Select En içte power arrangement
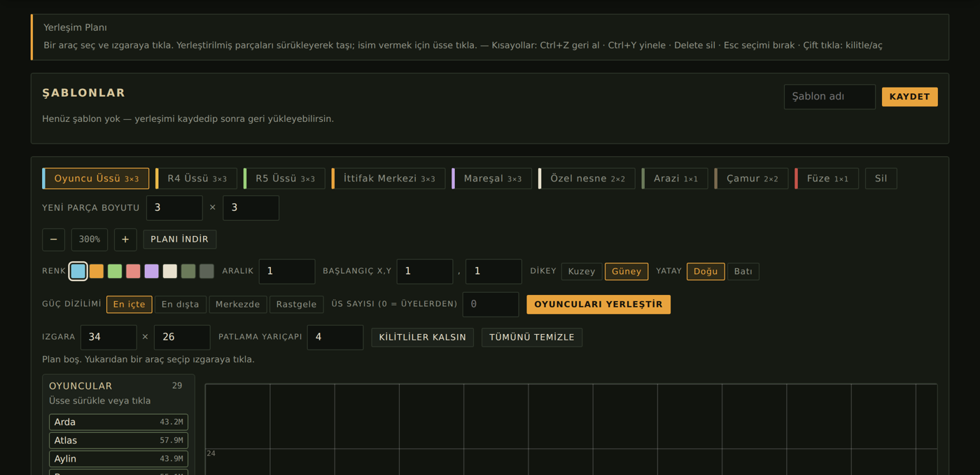Image resolution: width=980 pixels, height=475 pixels. (x=129, y=304)
